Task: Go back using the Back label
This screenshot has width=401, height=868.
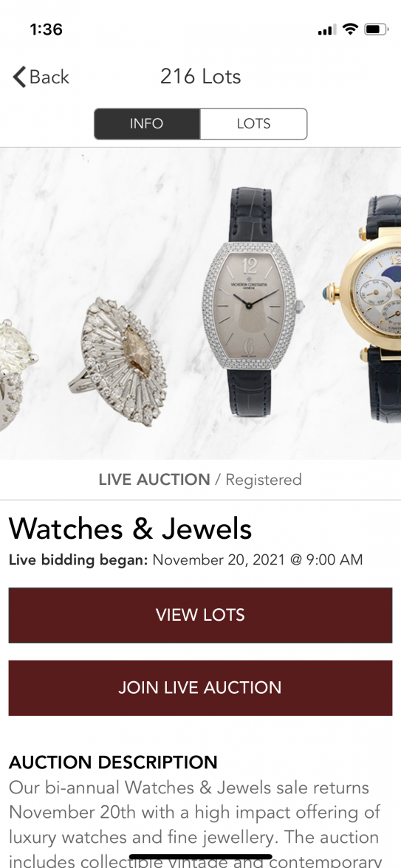Action: (x=49, y=77)
